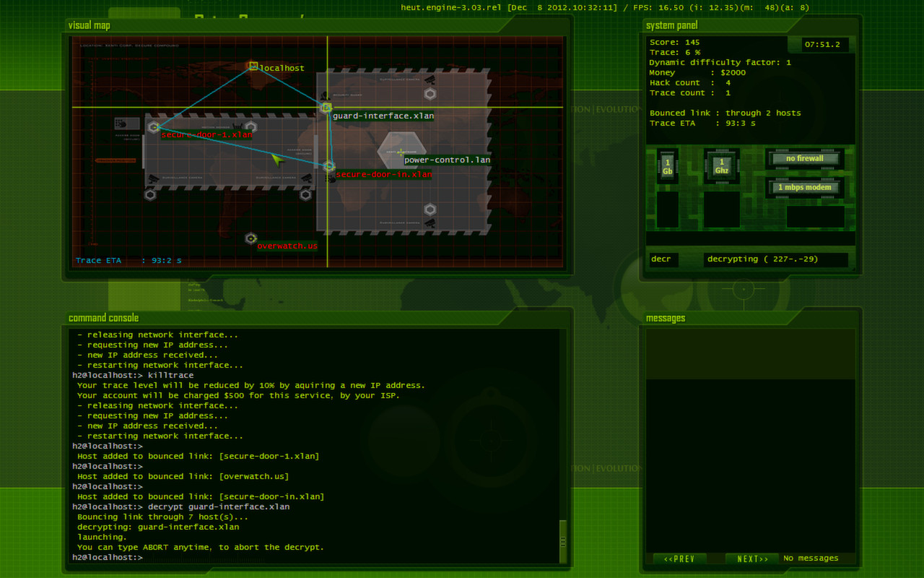Screen dimensions: 924x578
Task: Click the decrypting progress indicator
Action: coord(775,259)
